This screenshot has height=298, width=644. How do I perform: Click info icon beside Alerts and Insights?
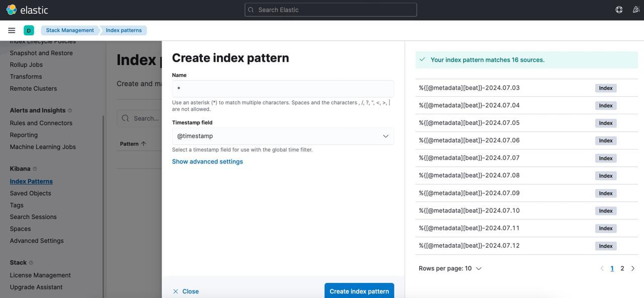coord(70,111)
